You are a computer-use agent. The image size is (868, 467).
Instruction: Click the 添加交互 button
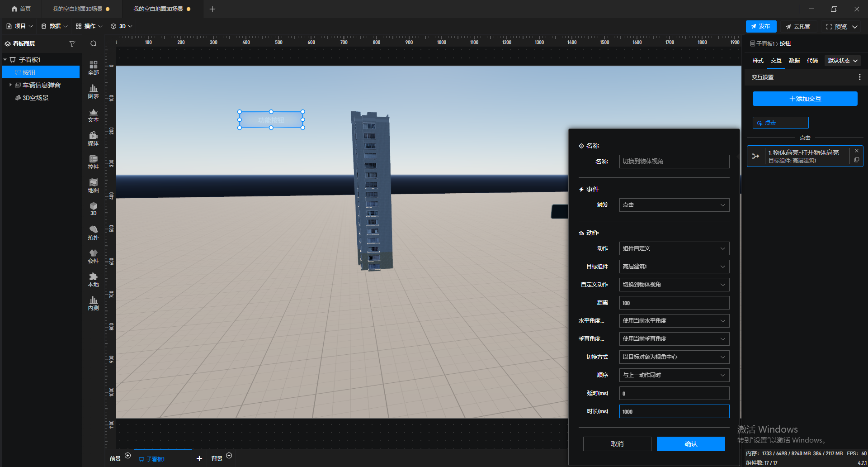point(805,99)
